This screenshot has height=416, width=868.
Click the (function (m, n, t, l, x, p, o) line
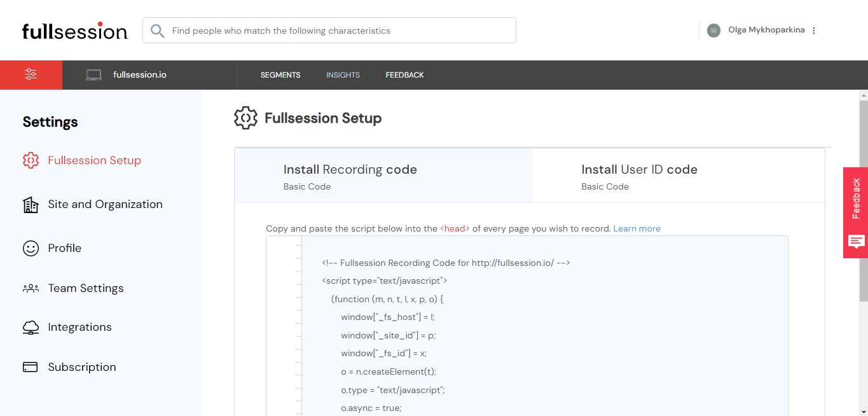pyautogui.click(x=387, y=299)
